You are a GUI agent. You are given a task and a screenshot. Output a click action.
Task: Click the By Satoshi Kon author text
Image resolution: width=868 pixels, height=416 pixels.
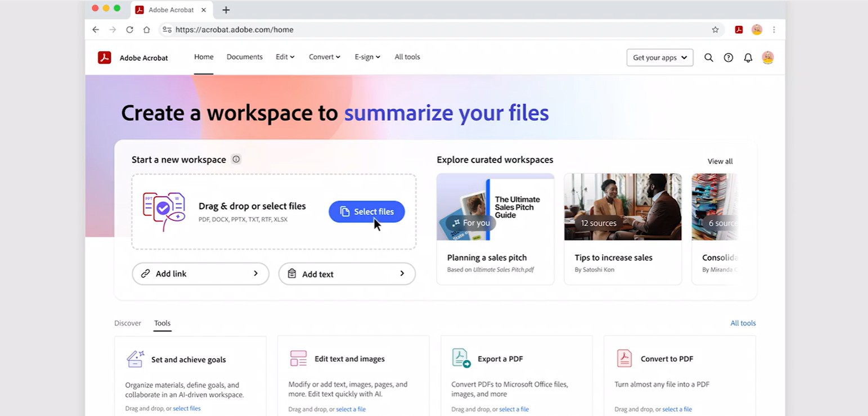click(595, 270)
